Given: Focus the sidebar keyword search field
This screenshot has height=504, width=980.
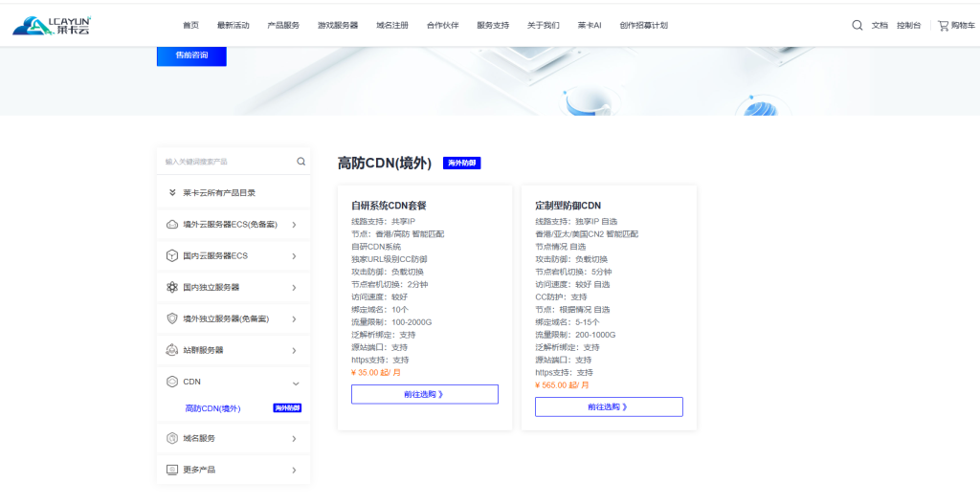Looking at the screenshot, I should click(226, 162).
